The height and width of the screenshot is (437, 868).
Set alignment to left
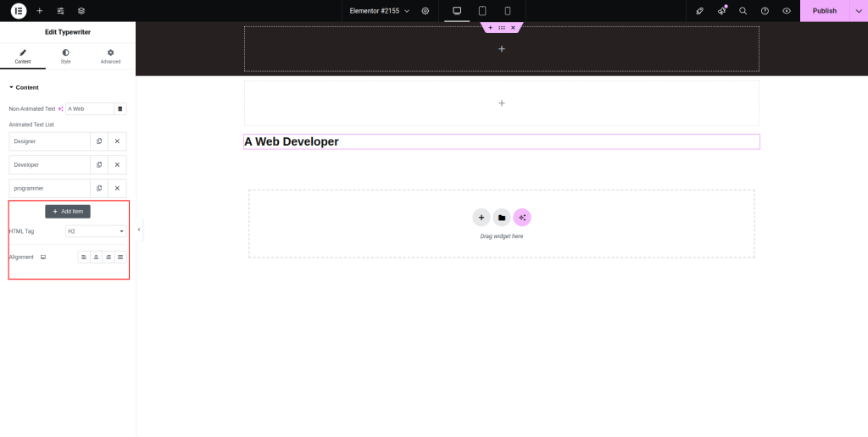click(x=84, y=257)
